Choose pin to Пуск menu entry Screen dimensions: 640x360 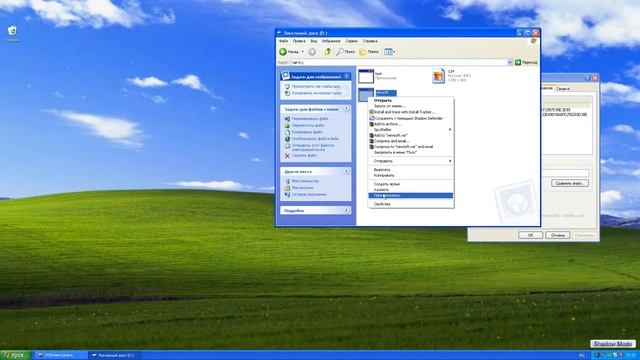tap(411, 152)
